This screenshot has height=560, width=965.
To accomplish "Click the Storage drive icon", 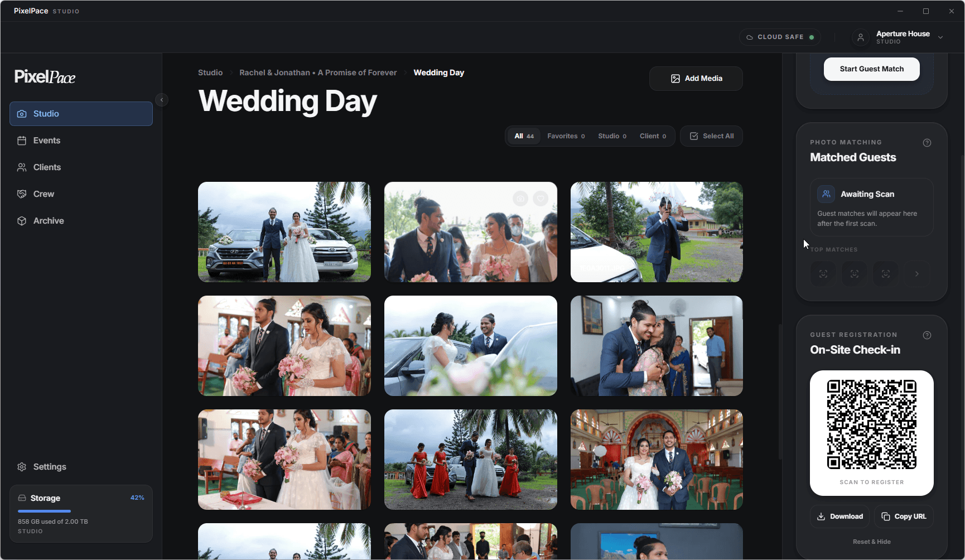I will click(x=22, y=498).
